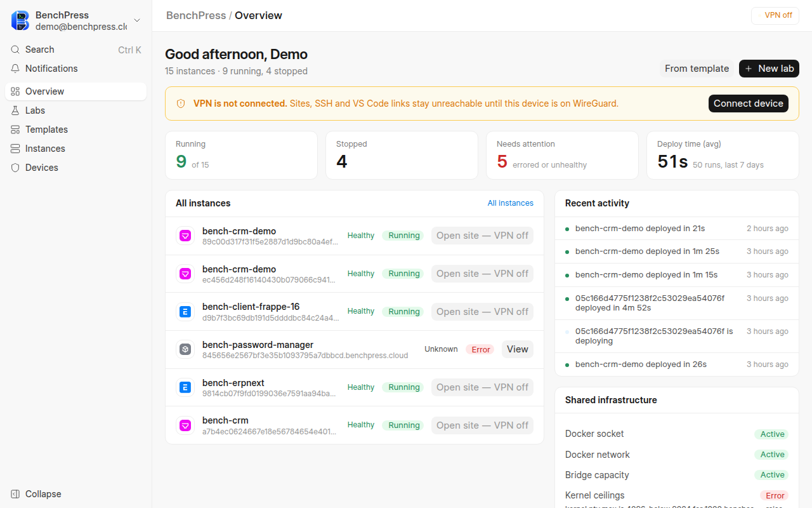Click the VPN warning shield icon
Viewport: 812px width, 508px height.
(x=181, y=104)
